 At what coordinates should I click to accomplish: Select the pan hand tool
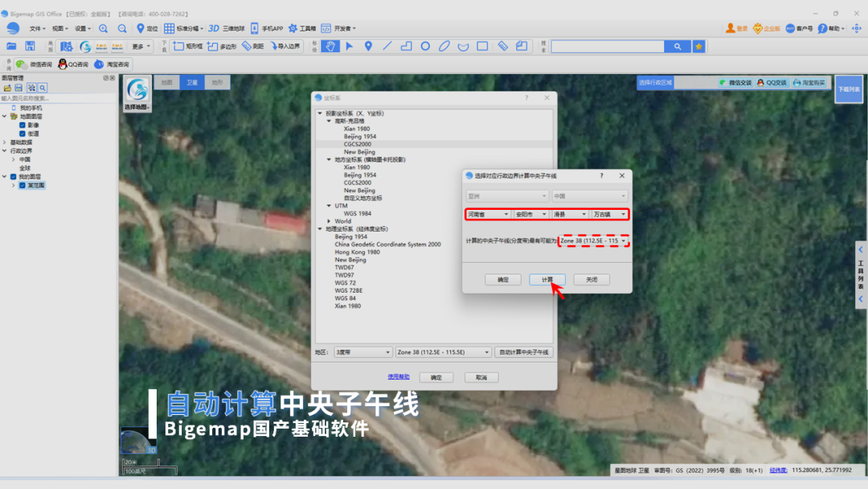330,47
